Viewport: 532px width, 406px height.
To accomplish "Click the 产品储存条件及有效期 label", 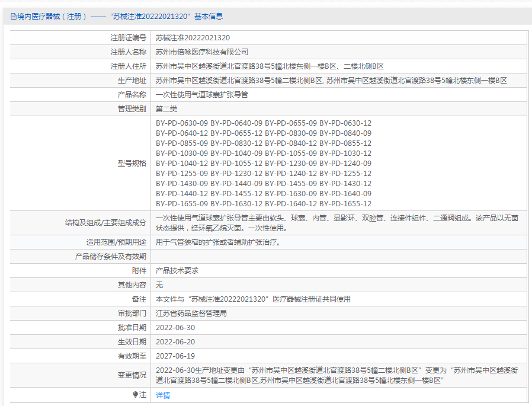I will coord(111,257).
